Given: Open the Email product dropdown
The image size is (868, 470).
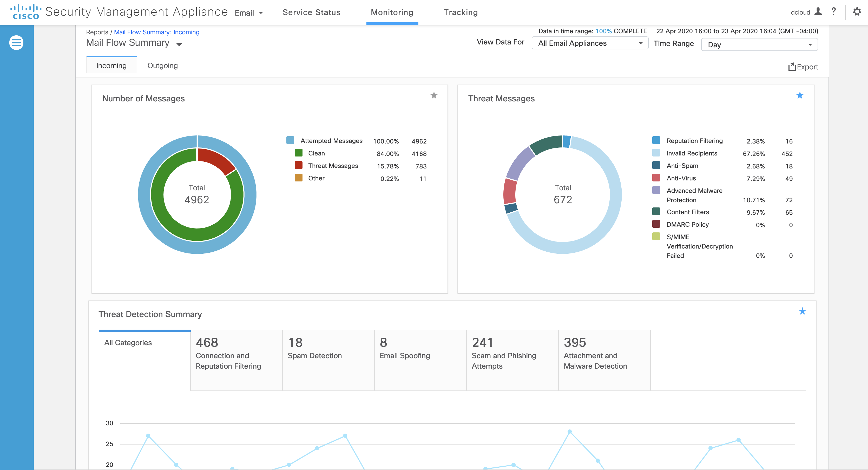Looking at the screenshot, I should coord(249,13).
